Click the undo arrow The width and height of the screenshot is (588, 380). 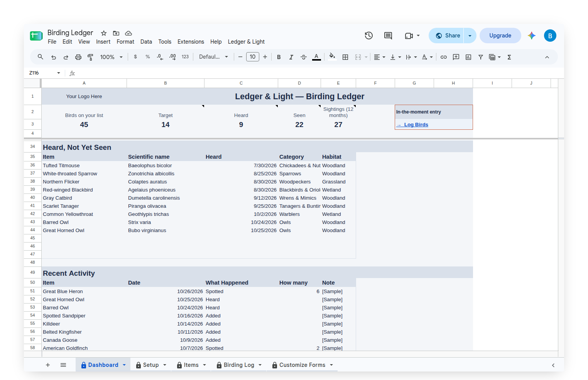pyautogui.click(x=54, y=57)
